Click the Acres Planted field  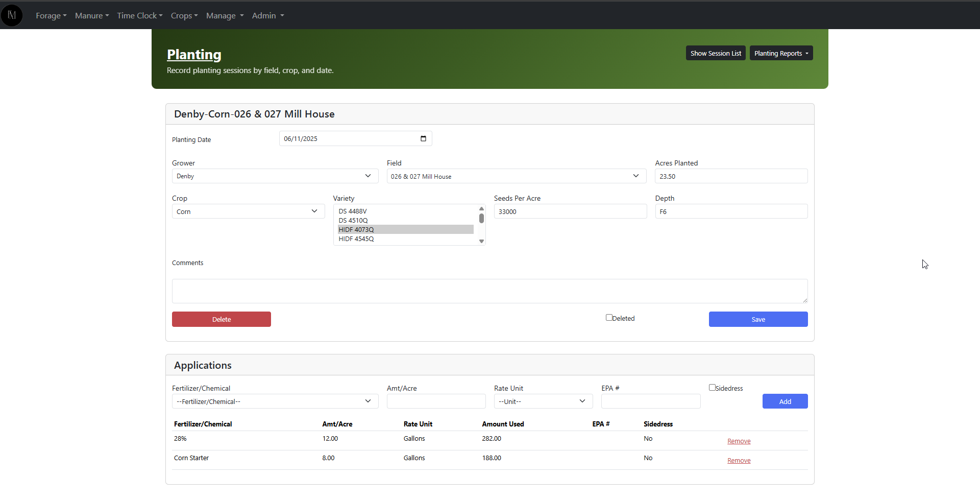tap(731, 176)
